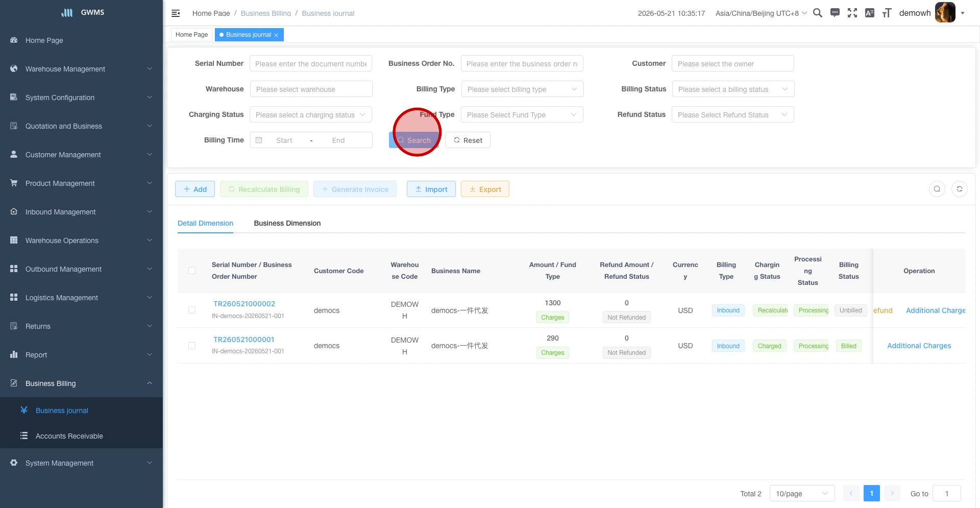Viewport: 980px width, 508px height.
Task: Open the language translation icon
Action: click(870, 13)
